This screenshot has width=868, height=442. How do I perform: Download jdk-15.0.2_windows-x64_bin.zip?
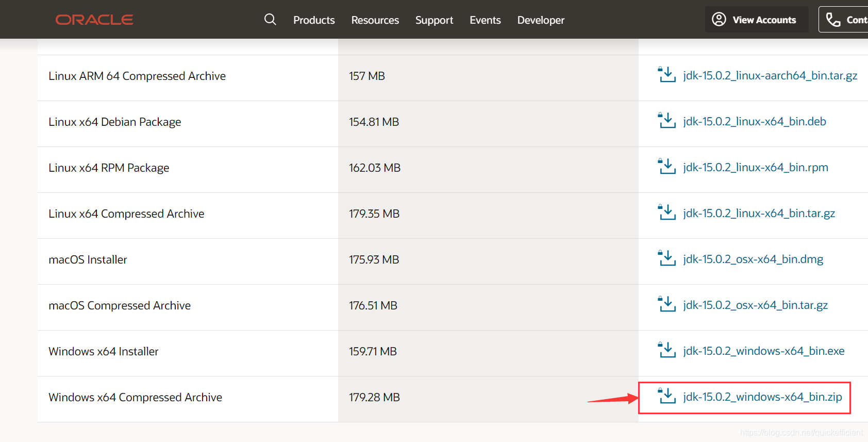coord(762,397)
